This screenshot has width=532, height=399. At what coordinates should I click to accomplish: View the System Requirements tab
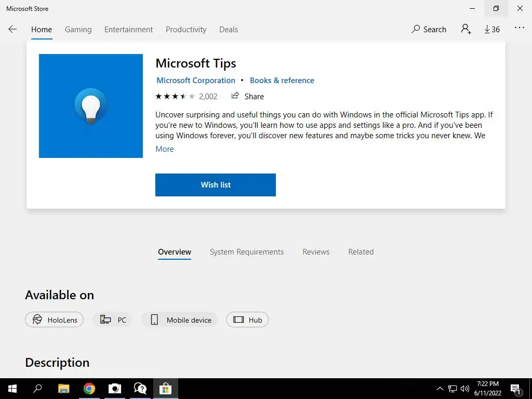247,252
